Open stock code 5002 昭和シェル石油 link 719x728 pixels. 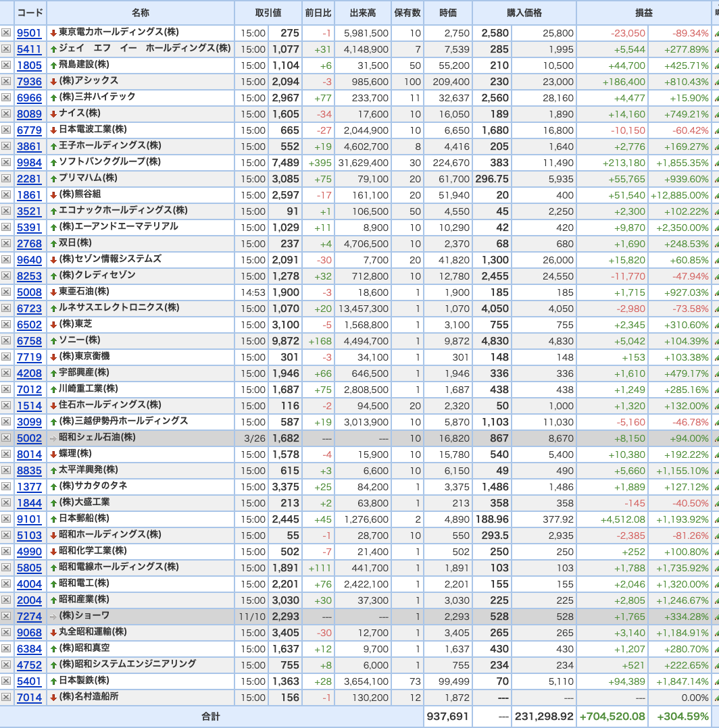tap(29, 438)
